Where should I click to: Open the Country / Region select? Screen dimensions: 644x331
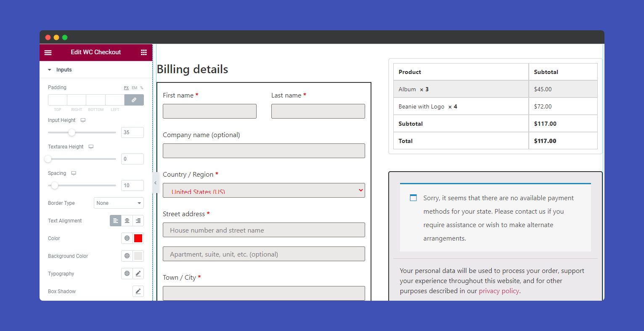click(x=264, y=191)
